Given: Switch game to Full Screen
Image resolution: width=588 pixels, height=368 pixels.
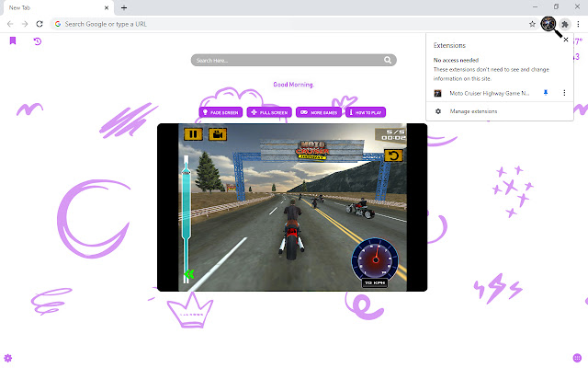Looking at the screenshot, I should coord(269,112).
